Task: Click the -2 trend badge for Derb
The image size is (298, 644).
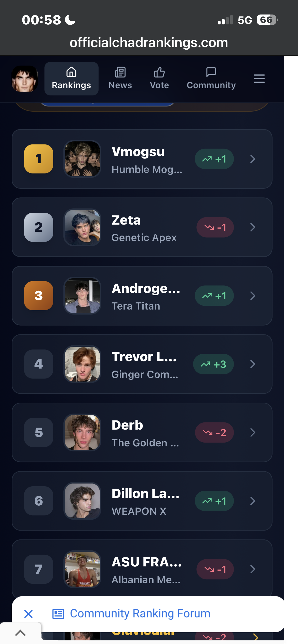Action: point(214,432)
